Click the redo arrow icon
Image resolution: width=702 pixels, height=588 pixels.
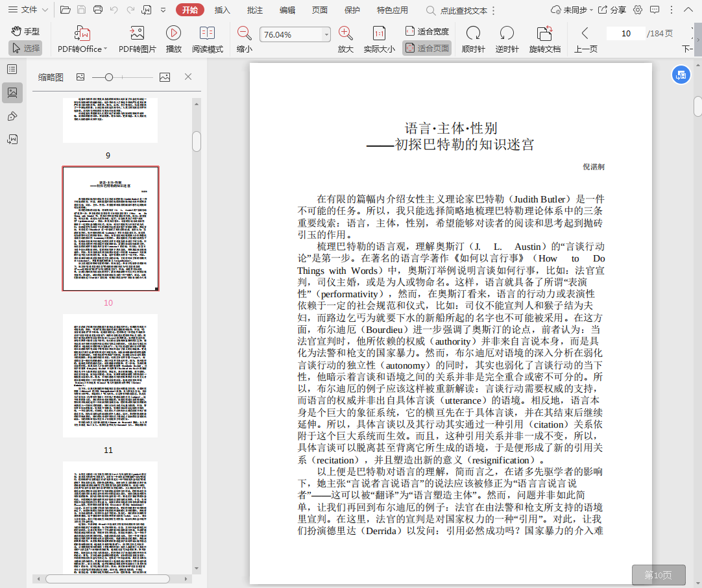tap(130, 10)
